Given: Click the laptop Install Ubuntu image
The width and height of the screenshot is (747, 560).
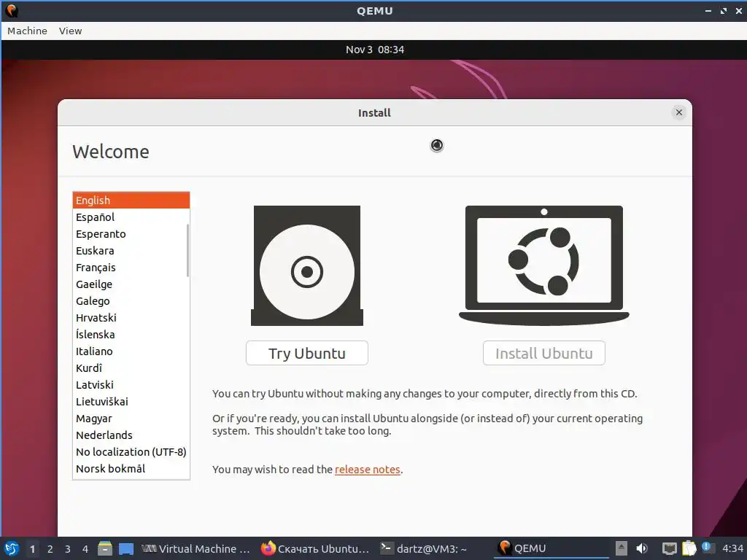Looking at the screenshot, I should (x=544, y=265).
